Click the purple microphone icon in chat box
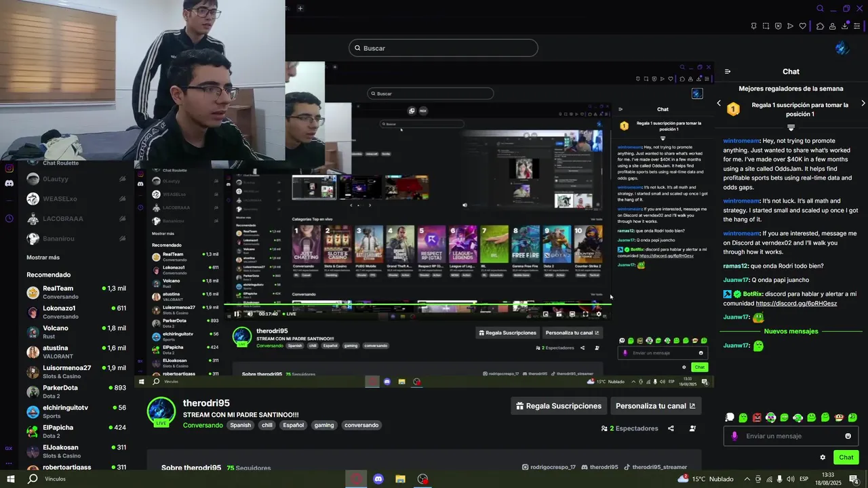The image size is (868, 488). point(734,436)
